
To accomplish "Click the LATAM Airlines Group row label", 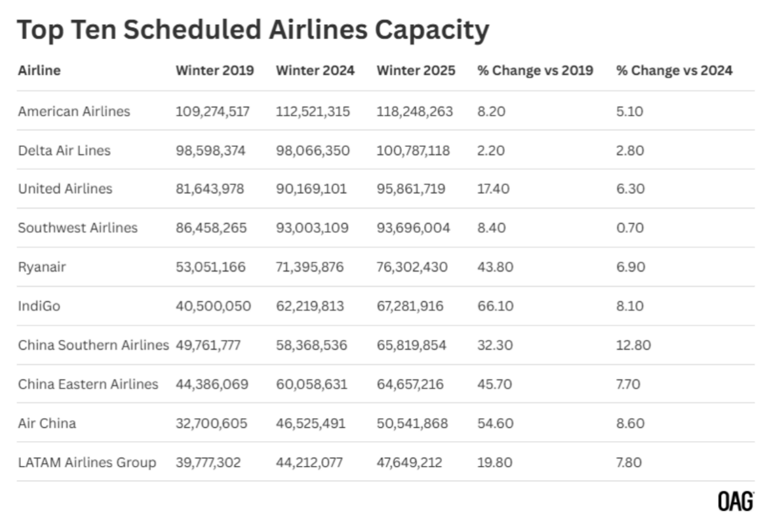I will point(87,463).
